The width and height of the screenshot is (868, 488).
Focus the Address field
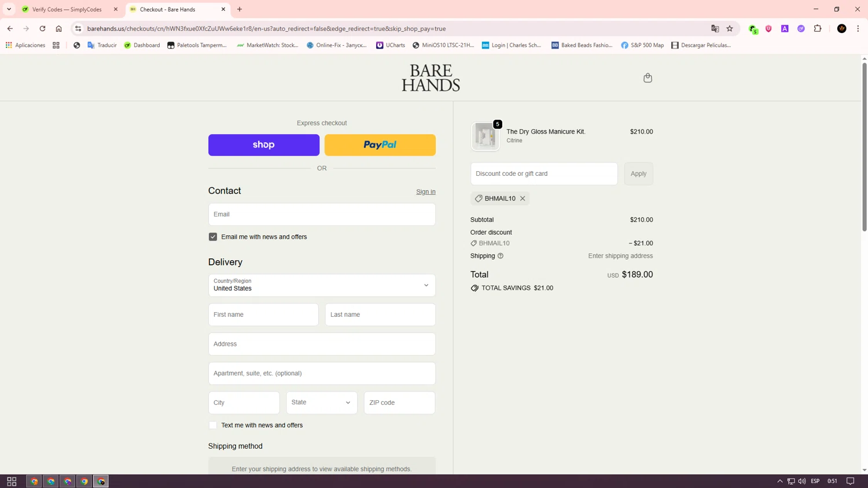coord(322,344)
